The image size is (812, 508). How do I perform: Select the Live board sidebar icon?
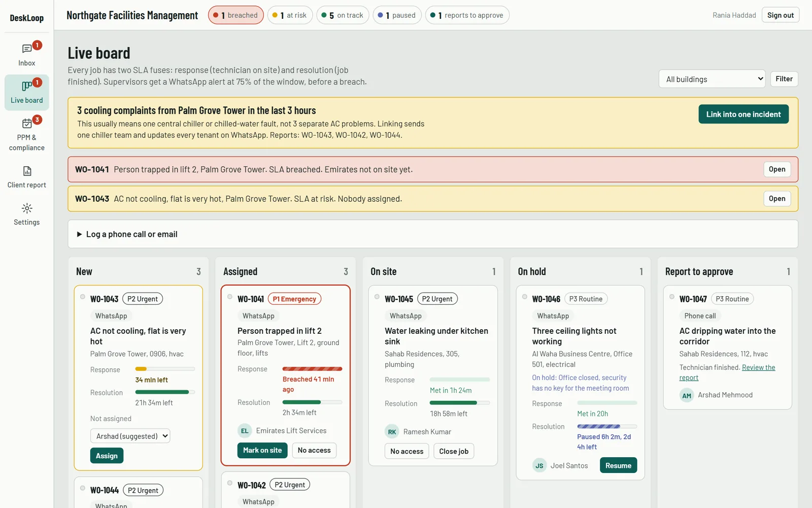[x=27, y=86]
